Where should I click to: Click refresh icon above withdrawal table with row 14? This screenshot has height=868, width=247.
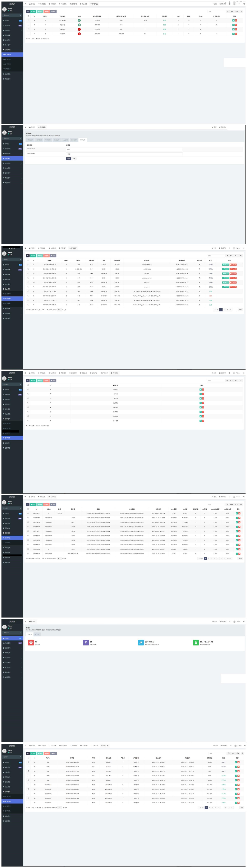tap(28, 256)
